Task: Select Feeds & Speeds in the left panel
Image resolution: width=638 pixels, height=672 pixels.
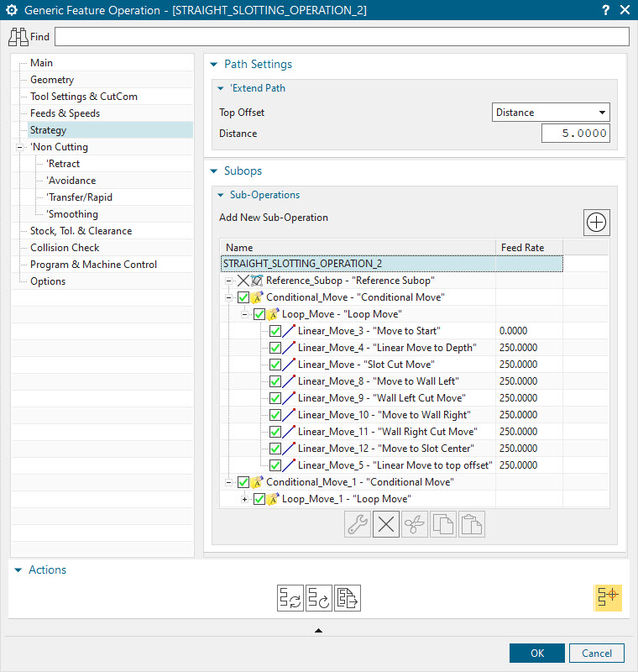Action: click(65, 113)
